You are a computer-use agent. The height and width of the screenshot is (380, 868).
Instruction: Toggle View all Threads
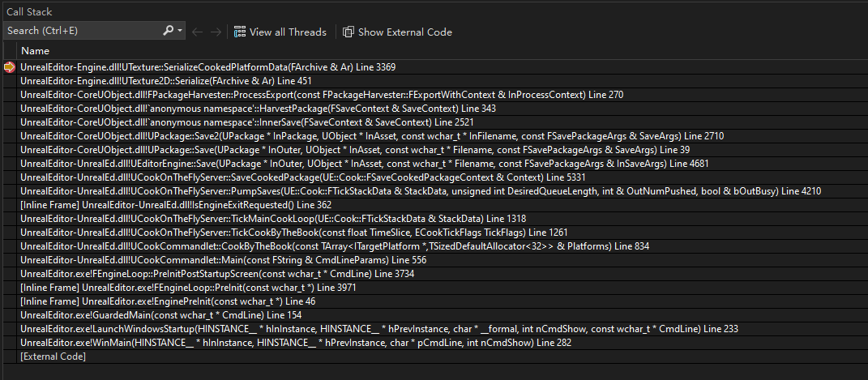click(x=280, y=32)
